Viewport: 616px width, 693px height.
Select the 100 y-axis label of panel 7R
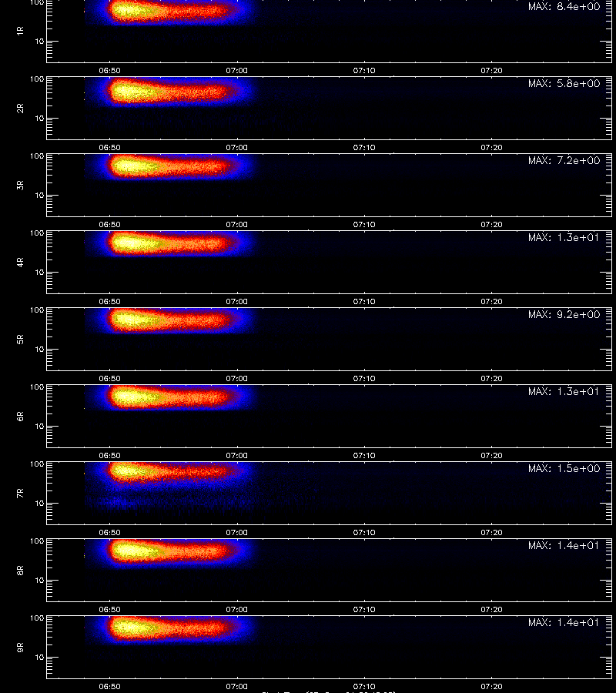point(37,464)
